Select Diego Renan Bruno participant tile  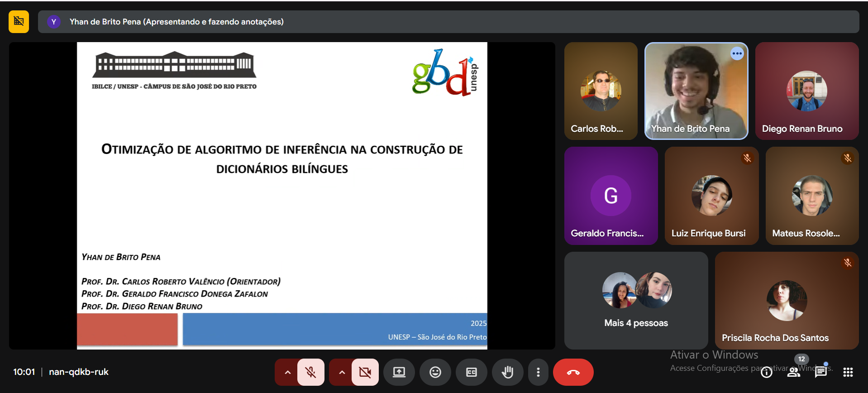[807, 91]
